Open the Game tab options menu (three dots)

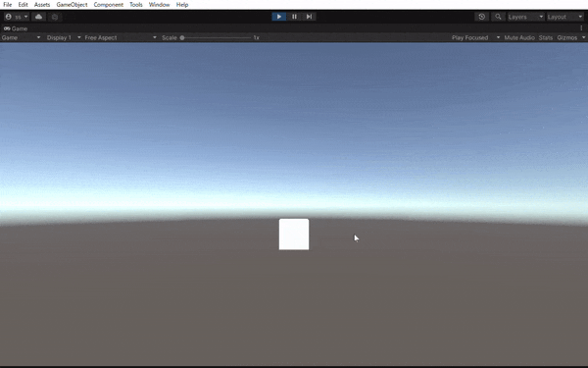click(x=581, y=28)
